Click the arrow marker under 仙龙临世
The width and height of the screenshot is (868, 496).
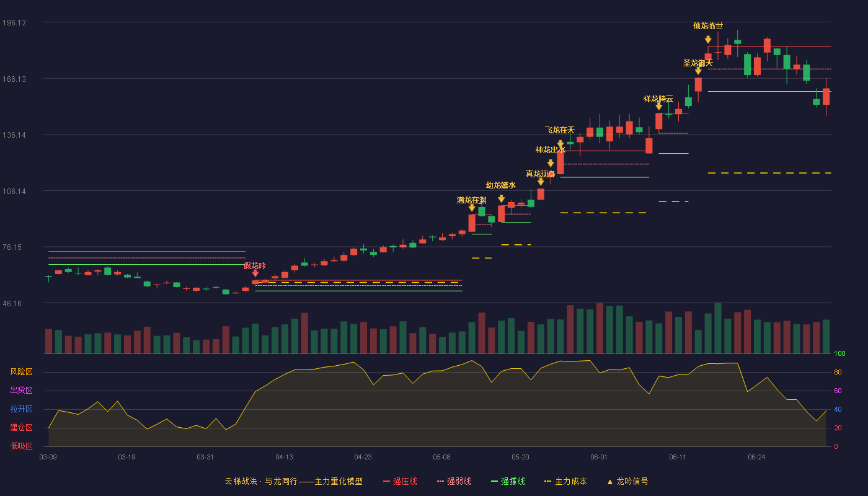(708, 39)
